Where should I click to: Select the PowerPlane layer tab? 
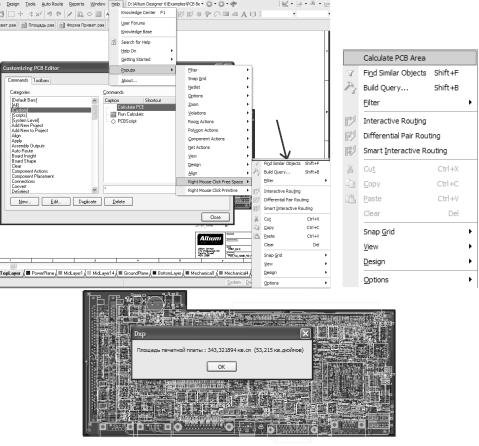tap(40, 273)
